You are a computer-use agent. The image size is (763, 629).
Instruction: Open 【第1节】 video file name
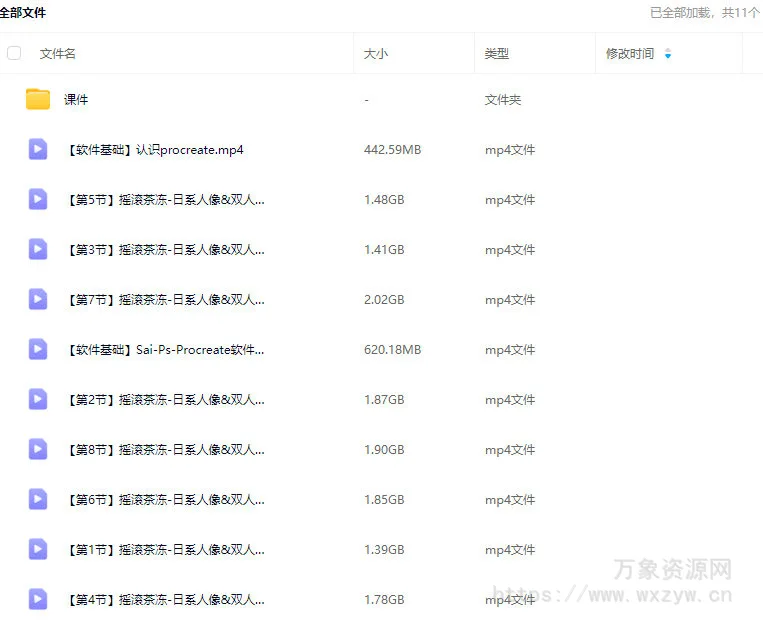click(x=165, y=550)
